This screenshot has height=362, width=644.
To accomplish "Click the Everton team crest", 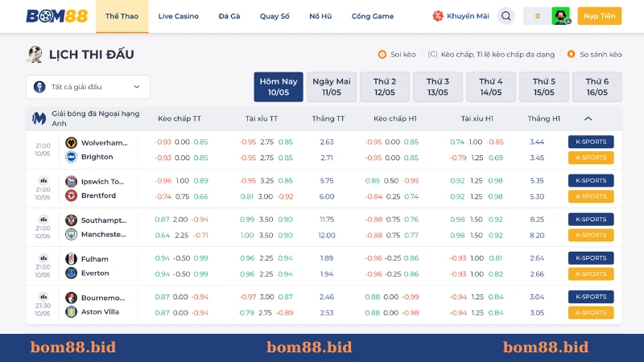I will pos(71,273).
